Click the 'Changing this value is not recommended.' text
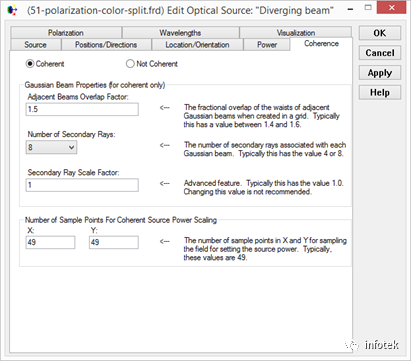 (248, 192)
